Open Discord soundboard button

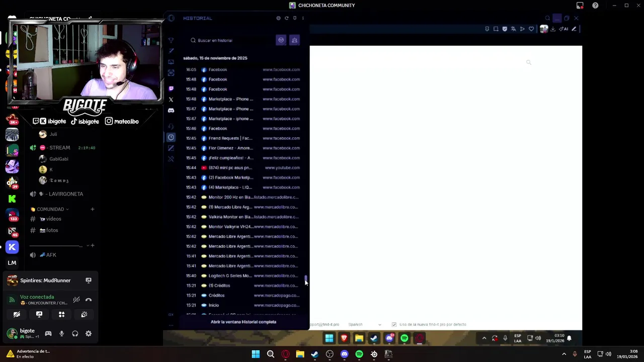click(x=84, y=314)
